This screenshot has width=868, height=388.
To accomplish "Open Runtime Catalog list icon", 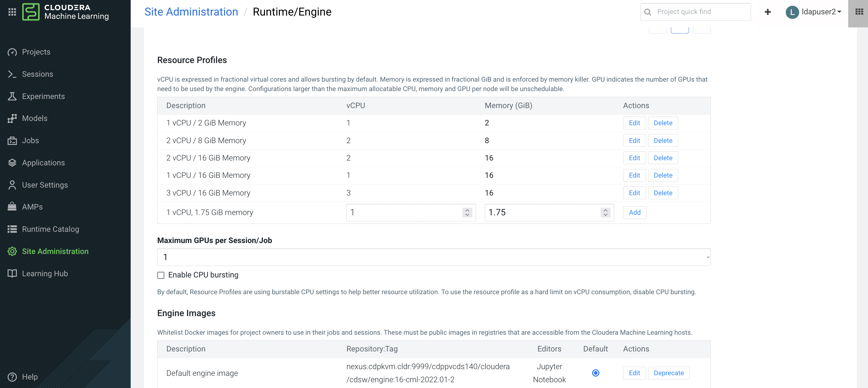I will [12, 229].
